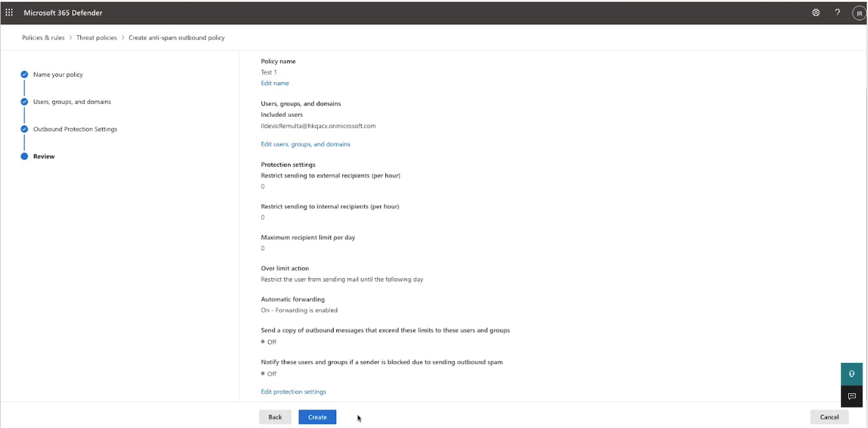Open the settings gear icon

pos(816,13)
